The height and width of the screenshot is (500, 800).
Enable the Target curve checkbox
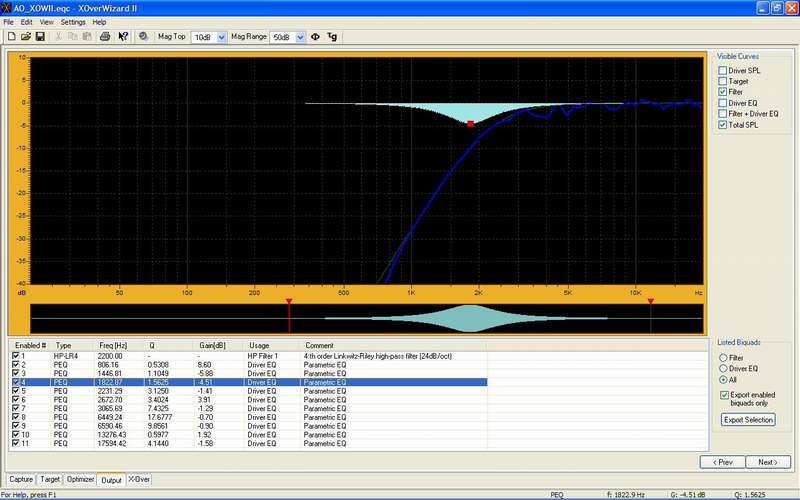pos(722,81)
